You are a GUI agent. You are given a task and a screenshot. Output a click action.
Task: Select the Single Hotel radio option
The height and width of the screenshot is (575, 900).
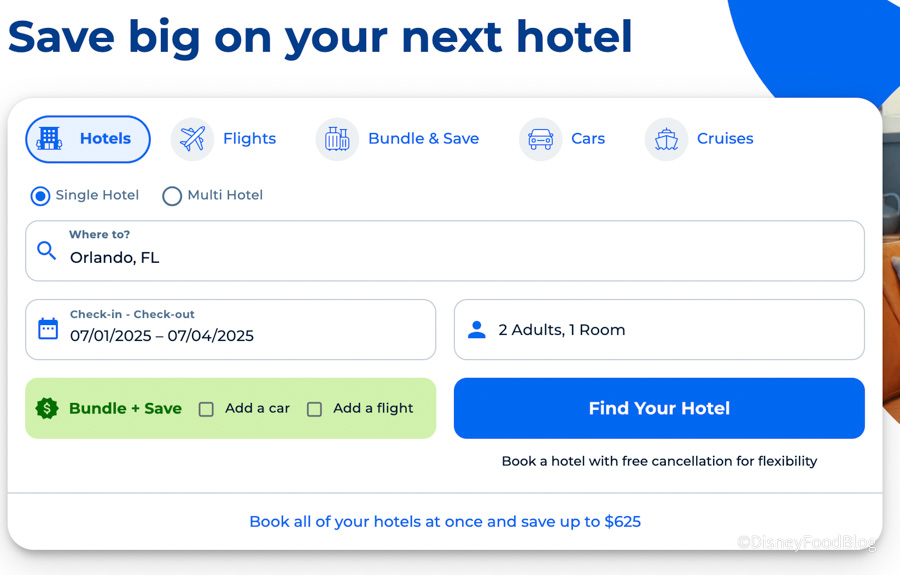pos(40,196)
